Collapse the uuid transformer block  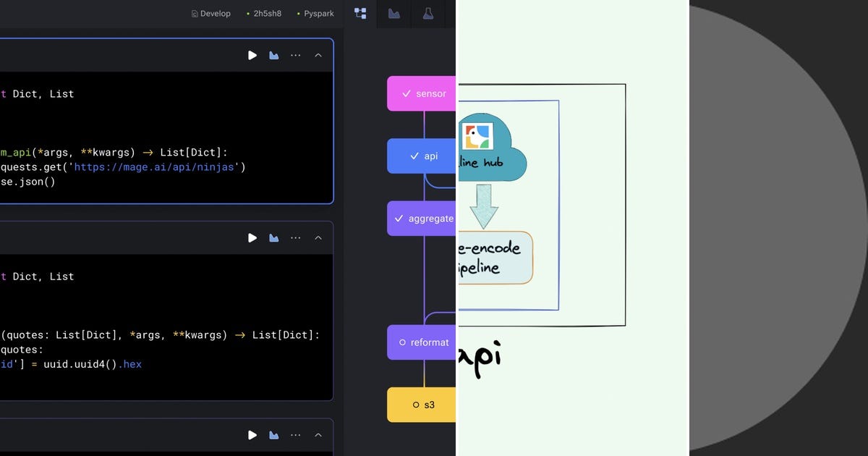click(318, 237)
